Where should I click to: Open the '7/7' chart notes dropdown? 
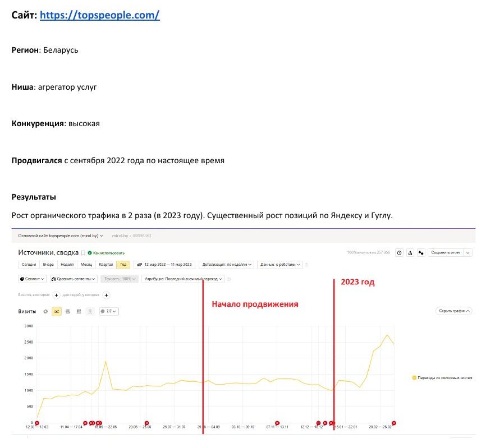click(108, 311)
